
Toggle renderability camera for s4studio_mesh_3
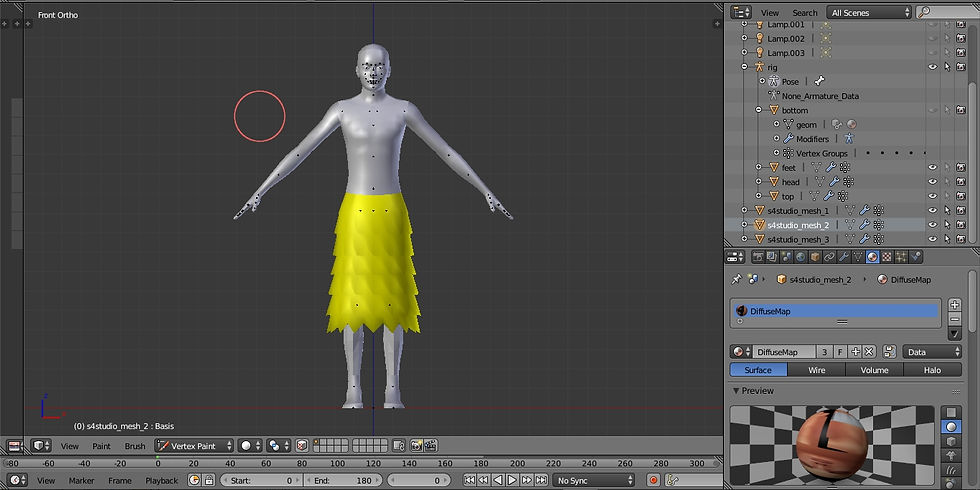(x=961, y=239)
